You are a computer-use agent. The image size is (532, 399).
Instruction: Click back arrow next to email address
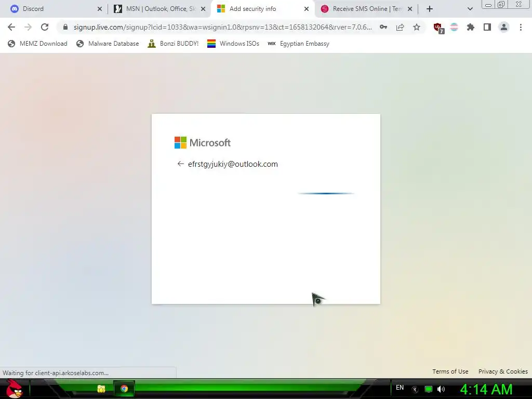[180, 164]
